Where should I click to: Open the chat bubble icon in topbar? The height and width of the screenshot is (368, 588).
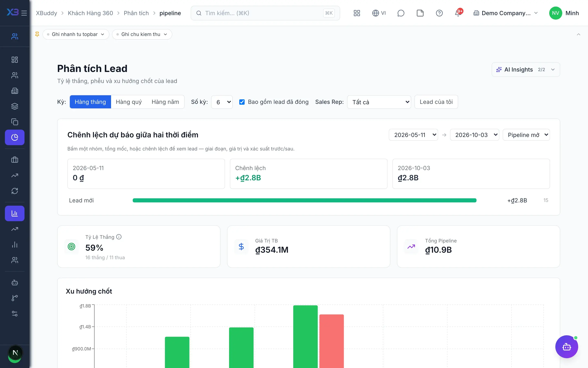[401, 13]
